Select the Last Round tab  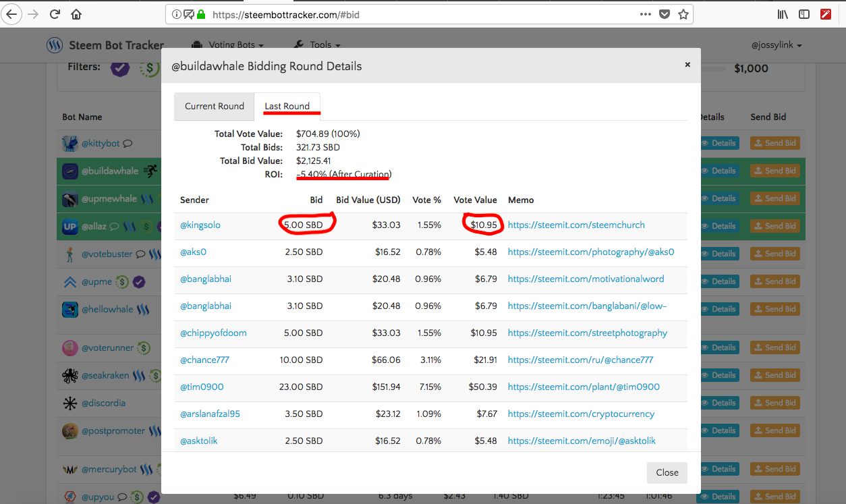tap(287, 107)
